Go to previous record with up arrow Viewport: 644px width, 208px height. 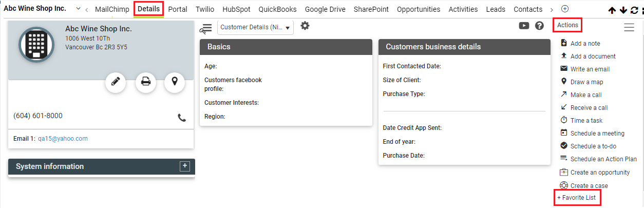(612, 10)
